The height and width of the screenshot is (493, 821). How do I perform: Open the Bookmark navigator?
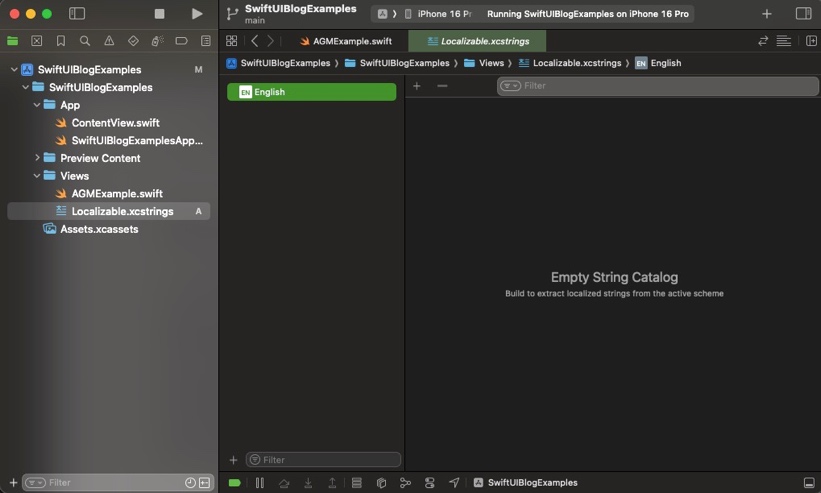61,41
